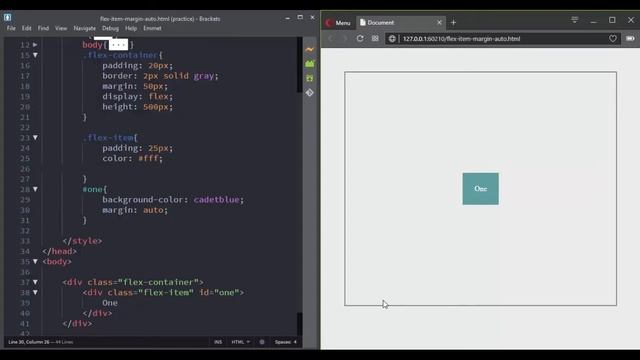The height and width of the screenshot is (360, 640).
Task: Open the Navigate menu in Brackets
Action: tap(84, 28)
